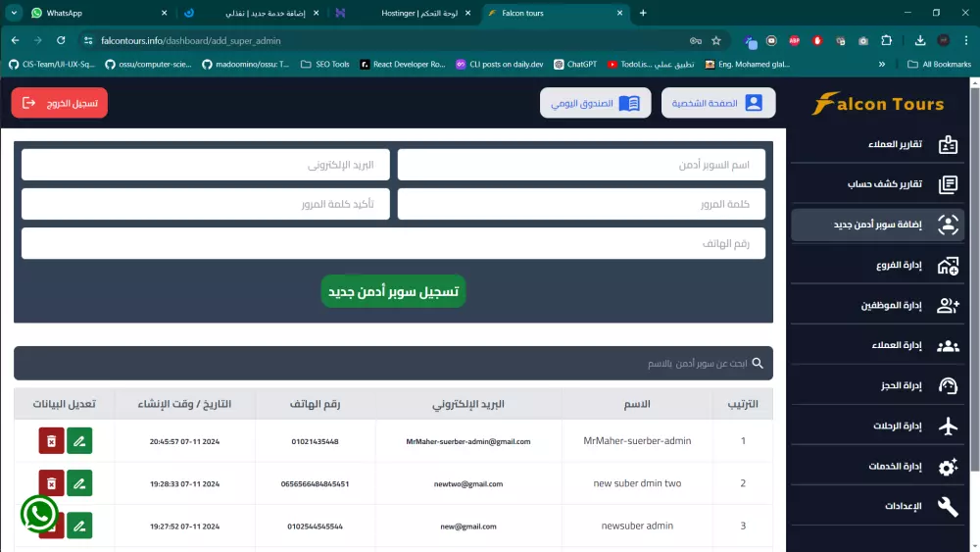Image resolution: width=980 pixels, height=552 pixels.
Task: Open the SEO Tools bookmark folder
Action: (x=325, y=64)
